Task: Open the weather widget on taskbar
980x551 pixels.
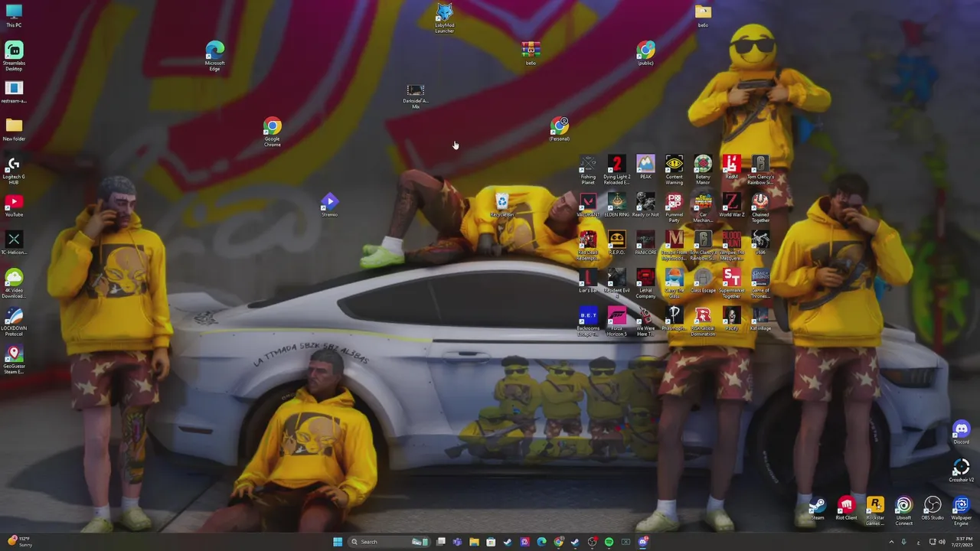Action: (20, 542)
